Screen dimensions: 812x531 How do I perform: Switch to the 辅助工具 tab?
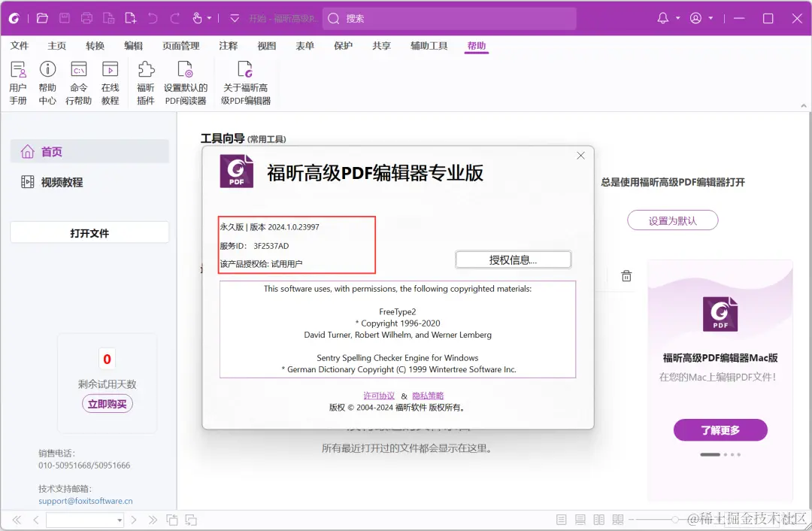coord(429,46)
